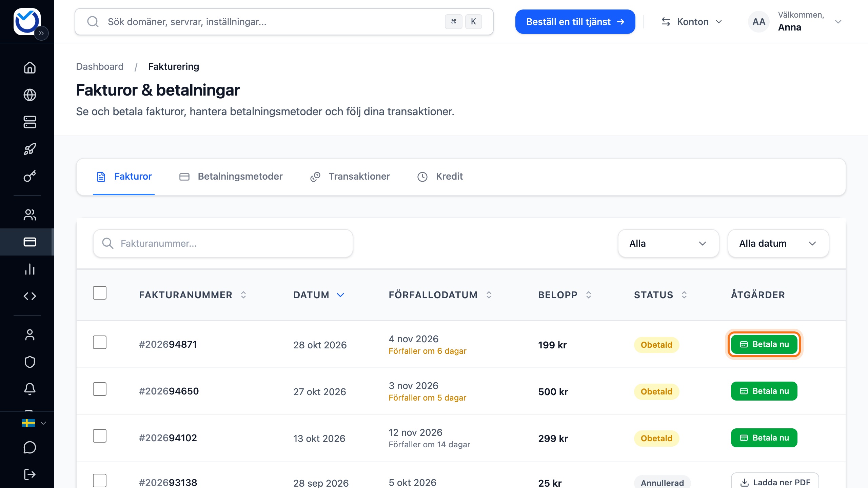Viewport: 868px width, 488px height.
Task: Open the key icon in sidebar
Action: pyautogui.click(x=30, y=176)
